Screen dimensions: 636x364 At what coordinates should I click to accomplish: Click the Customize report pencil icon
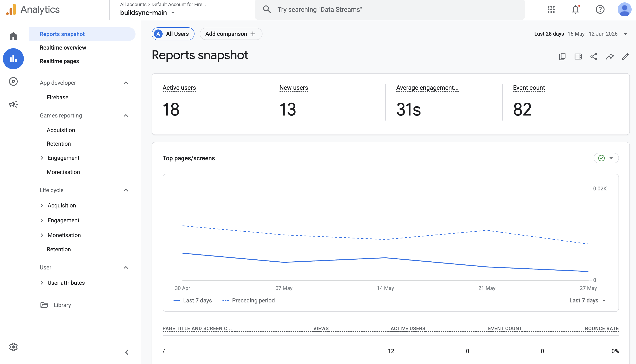[x=625, y=57]
